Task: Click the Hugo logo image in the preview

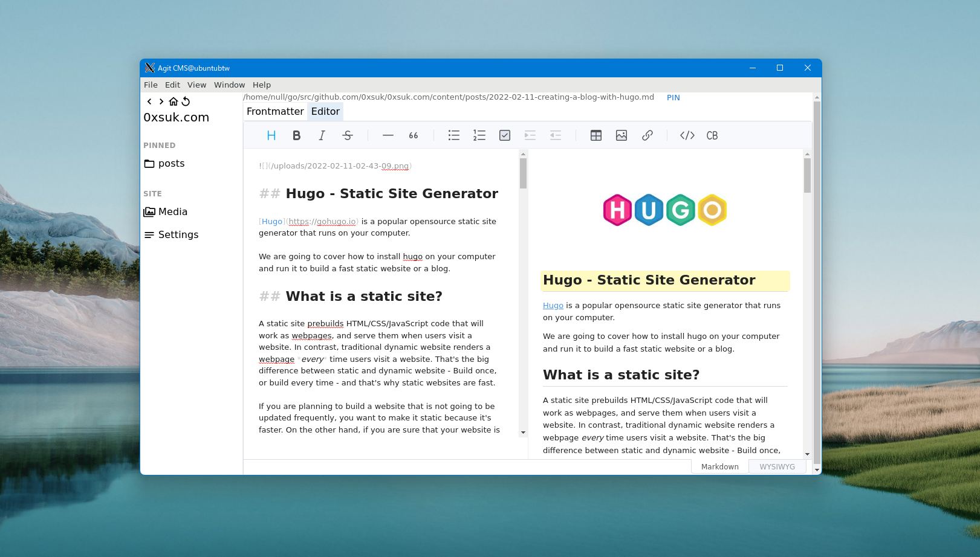Action: click(x=665, y=210)
